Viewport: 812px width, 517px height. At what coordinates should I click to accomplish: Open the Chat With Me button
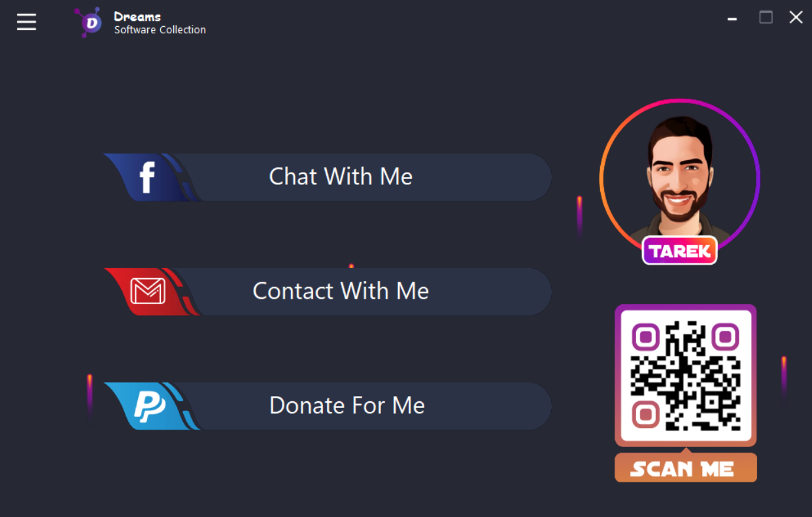coord(328,177)
